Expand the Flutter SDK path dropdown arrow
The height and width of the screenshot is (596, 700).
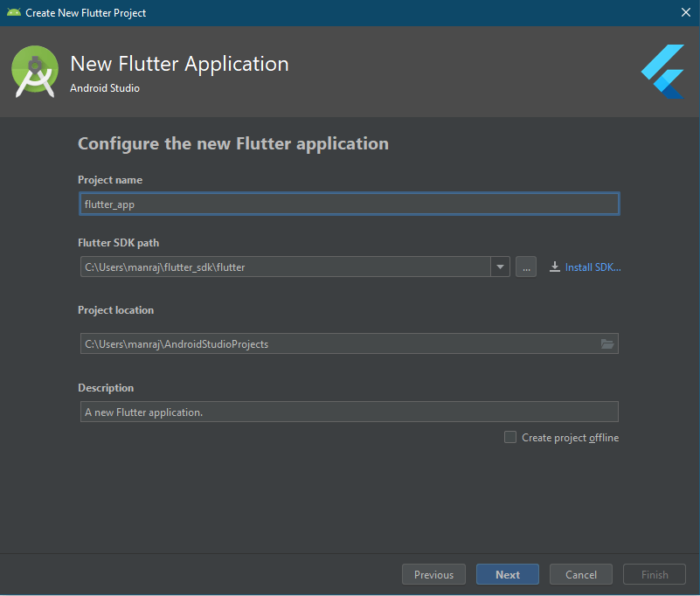[500, 267]
